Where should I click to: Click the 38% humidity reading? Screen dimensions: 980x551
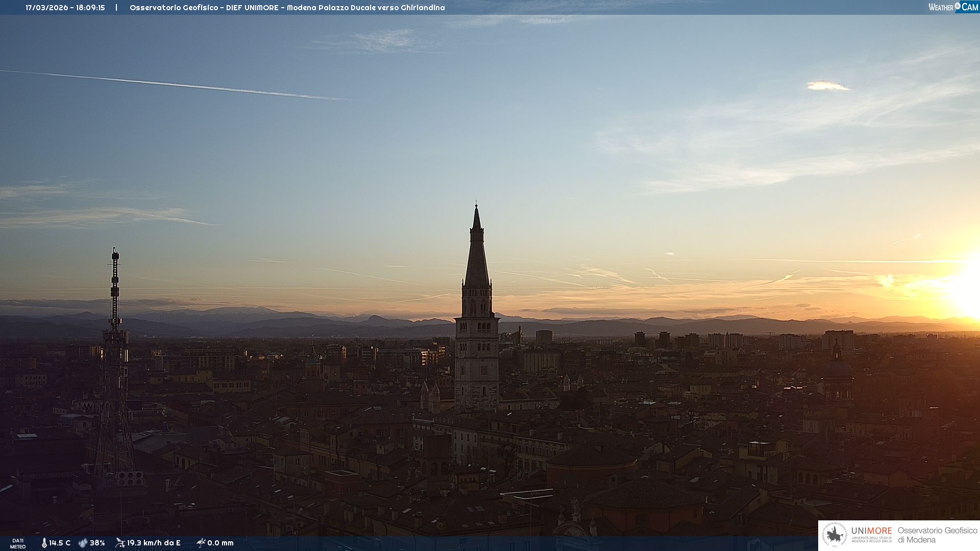tap(97, 543)
